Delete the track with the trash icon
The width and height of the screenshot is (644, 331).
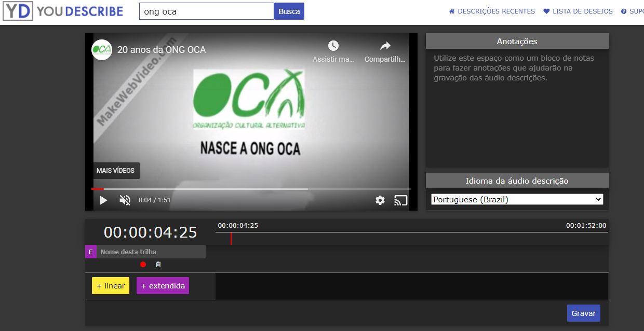158,265
